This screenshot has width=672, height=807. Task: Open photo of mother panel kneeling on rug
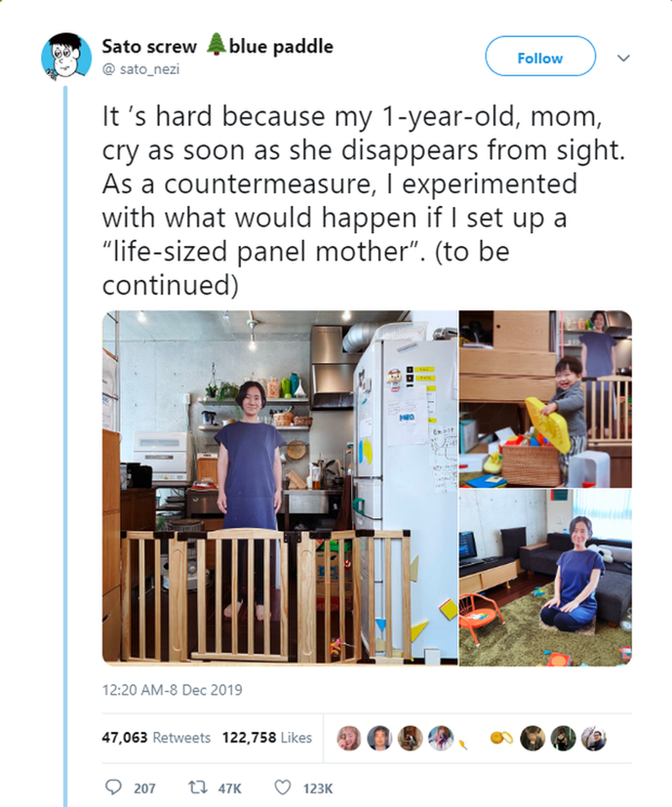point(545,578)
